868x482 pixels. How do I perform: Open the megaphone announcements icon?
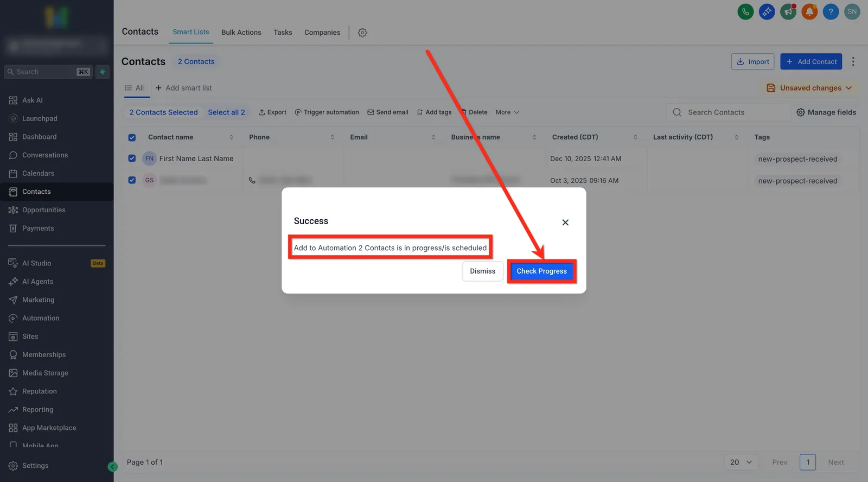(x=788, y=11)
